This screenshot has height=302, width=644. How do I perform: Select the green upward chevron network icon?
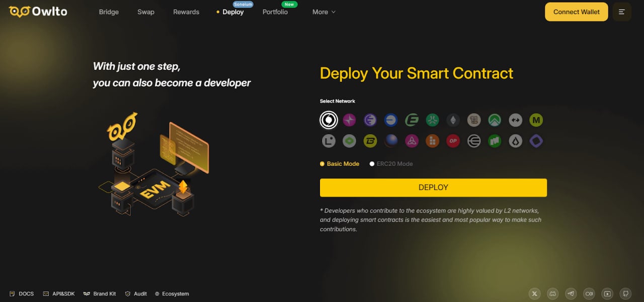[x=495, y=120]
